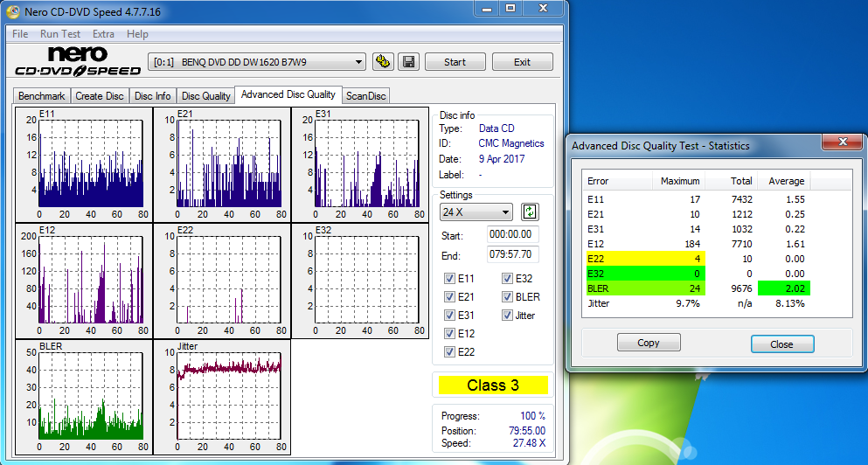Click the Data CD type value

coord(496,128)
